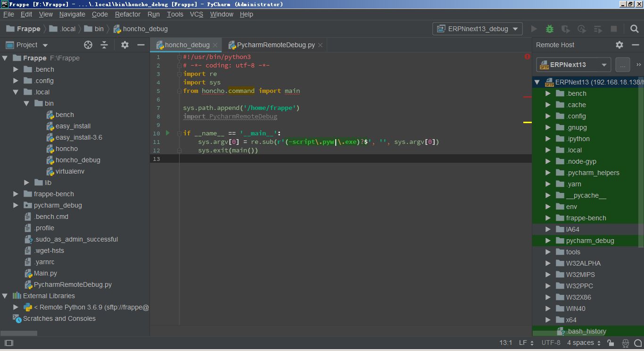Click the ellipsis button next to ERPNext13
The width and height of the screenshot is (644, 351).
[x=622, y=65]
